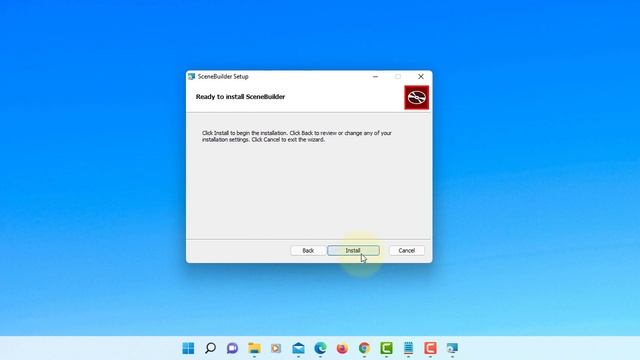Open the Windows Start menu
The image size is (640, 360).
pyautogui.click(x=188, y=348)
